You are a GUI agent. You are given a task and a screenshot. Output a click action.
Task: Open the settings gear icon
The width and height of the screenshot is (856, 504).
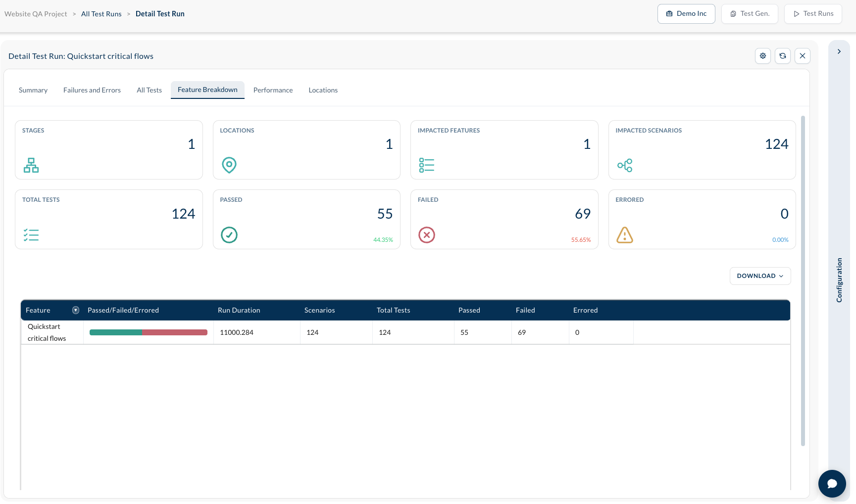tap(763, 56)
